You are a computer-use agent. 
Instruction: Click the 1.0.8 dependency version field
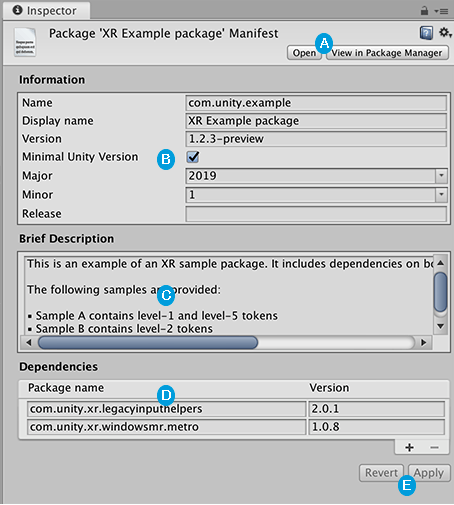(x=377, y=427)
